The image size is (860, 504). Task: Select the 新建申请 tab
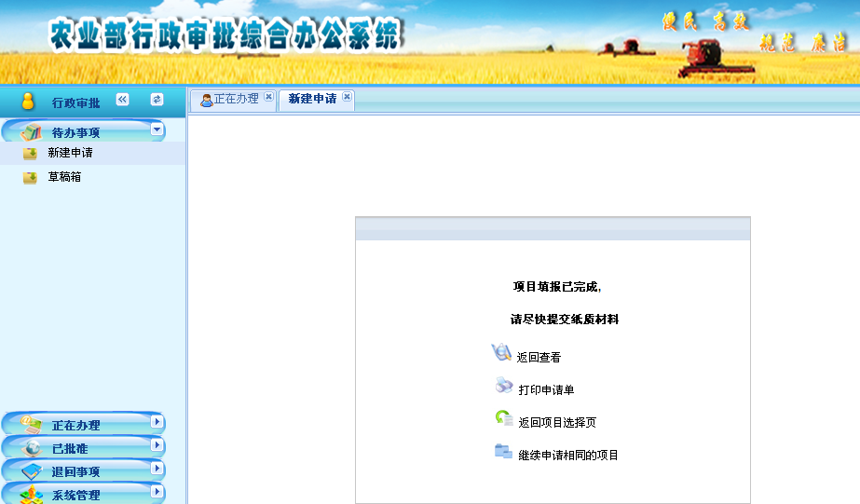[x=312, y=99]
